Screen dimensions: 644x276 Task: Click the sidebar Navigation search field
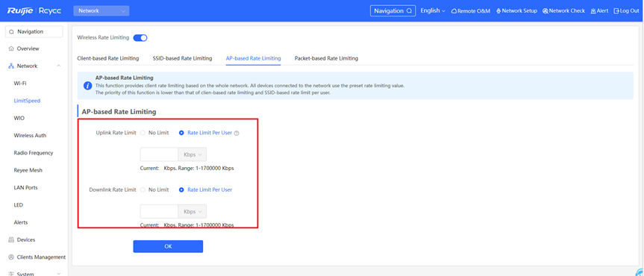[x=34, y=31]
